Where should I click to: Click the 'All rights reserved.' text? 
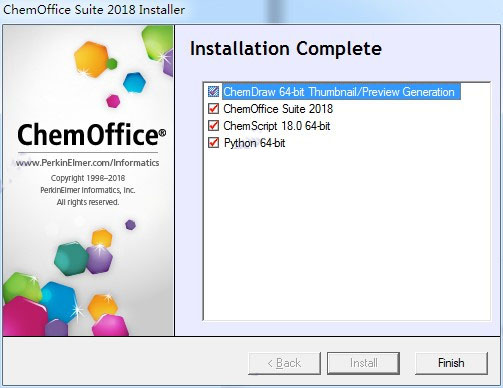[x=88, y=202]
